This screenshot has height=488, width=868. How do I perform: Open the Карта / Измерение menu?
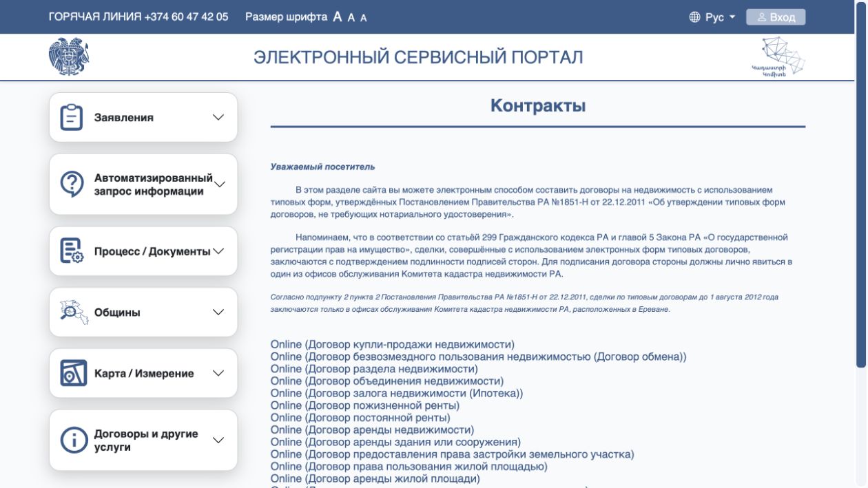coord(143,373)
